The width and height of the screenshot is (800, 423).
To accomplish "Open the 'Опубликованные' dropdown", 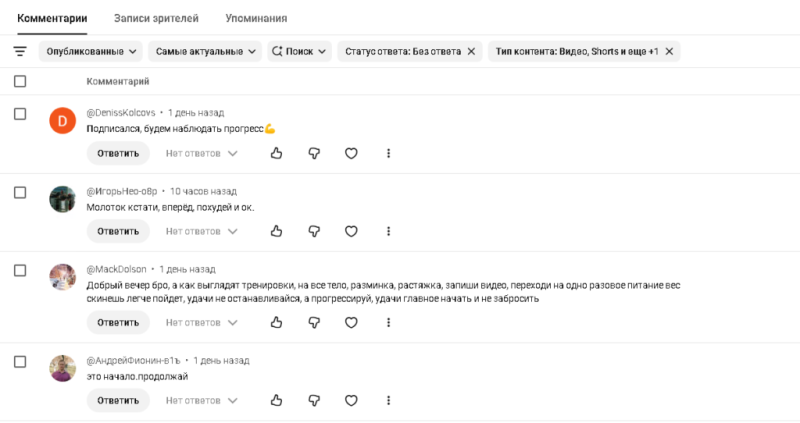I will point(91,52).
